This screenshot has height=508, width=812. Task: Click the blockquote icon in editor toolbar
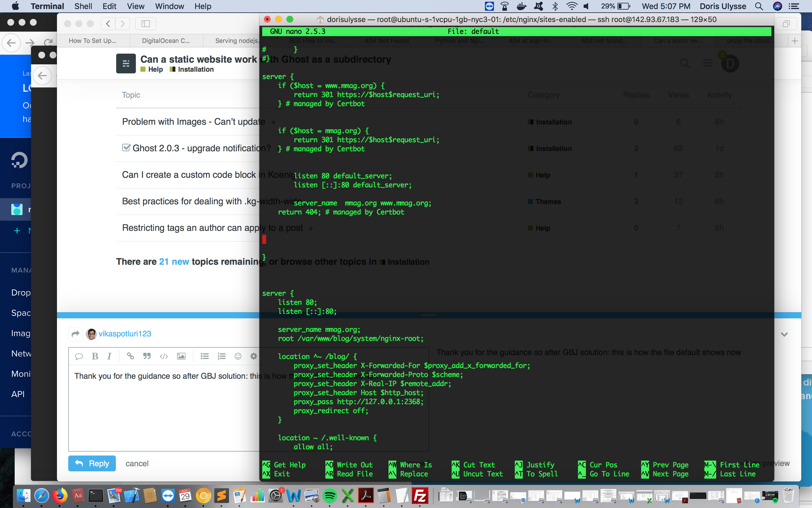tap(147, 356)
